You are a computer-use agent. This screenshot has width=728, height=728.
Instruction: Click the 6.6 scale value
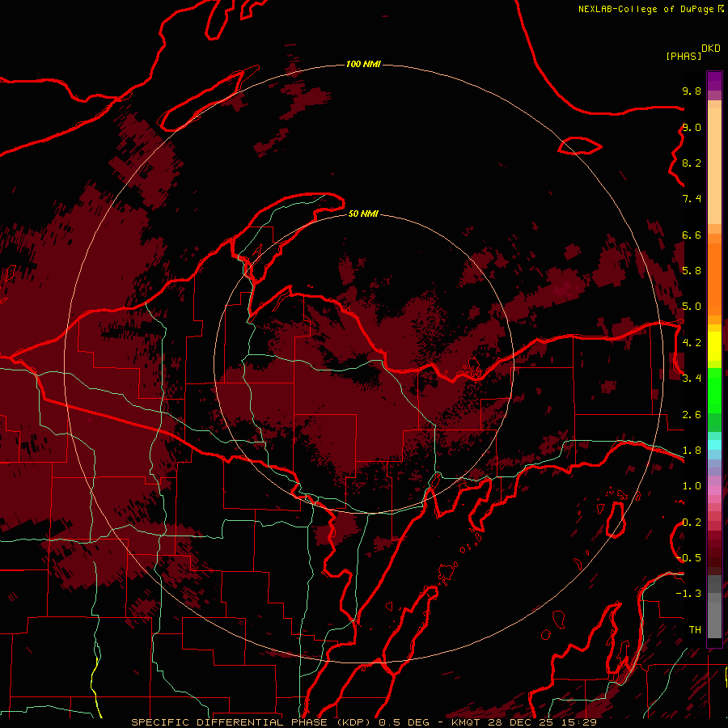pos(692,235)
